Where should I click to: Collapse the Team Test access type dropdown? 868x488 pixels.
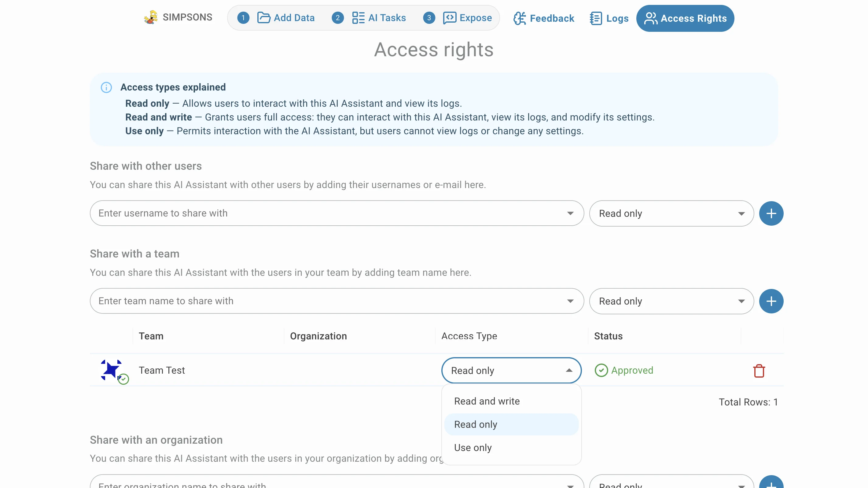511,370
